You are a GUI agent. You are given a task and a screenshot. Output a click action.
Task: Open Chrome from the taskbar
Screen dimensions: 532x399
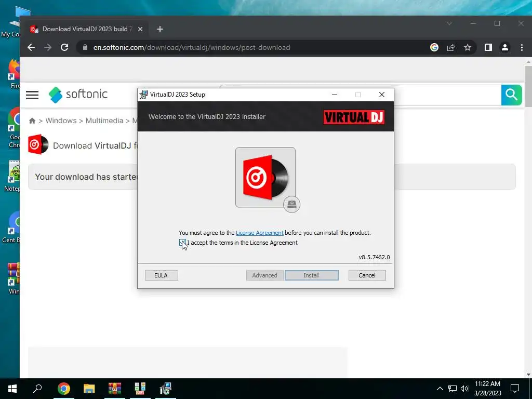click(63, 389)
